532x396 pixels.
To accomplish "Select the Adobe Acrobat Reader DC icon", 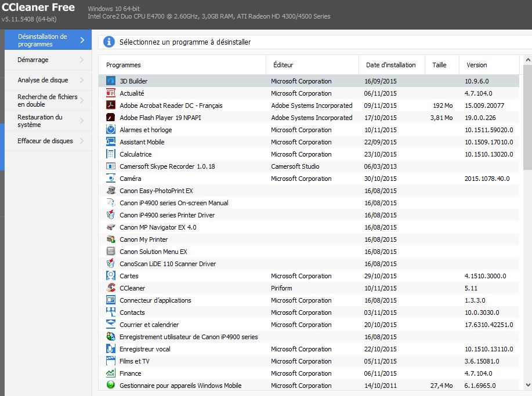I will pyautogui.click(x=111, y=105).
